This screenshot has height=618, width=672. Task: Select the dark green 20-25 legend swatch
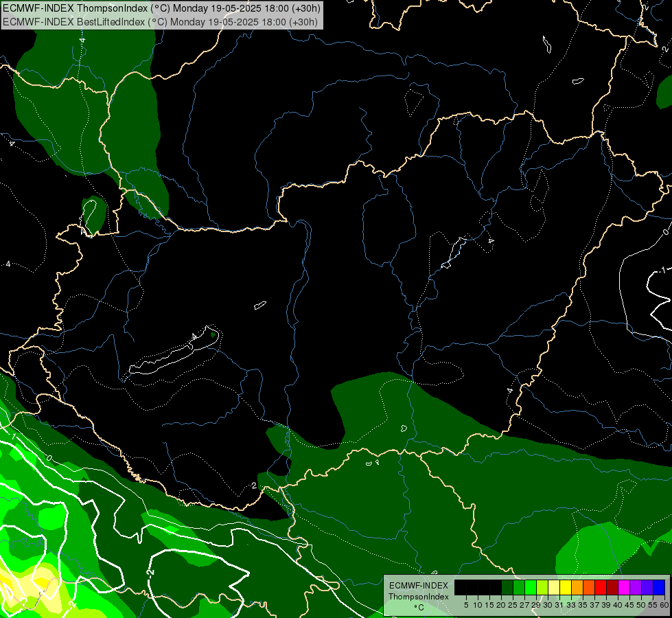click(x=507, y=587)
